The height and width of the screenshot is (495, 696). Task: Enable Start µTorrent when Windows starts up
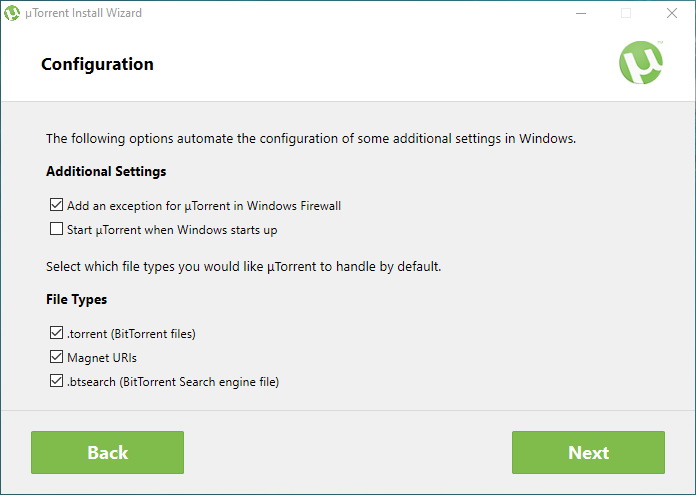point(56,229)
